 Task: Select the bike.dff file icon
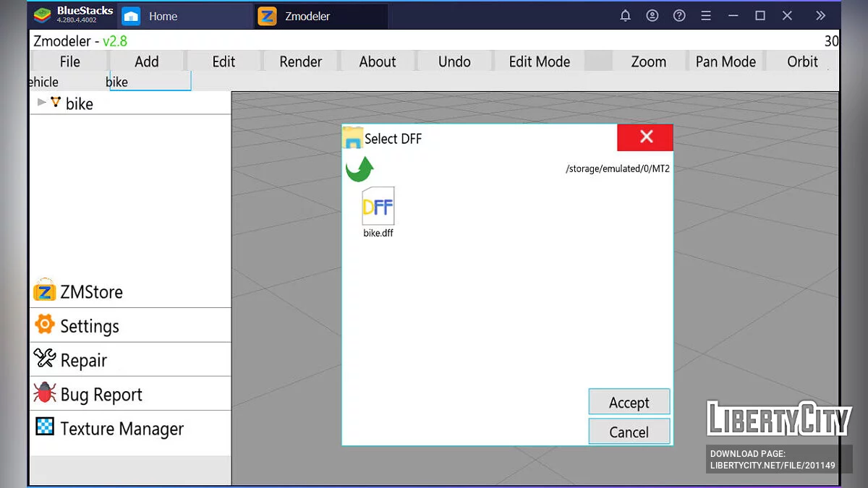tap(378, 208)
